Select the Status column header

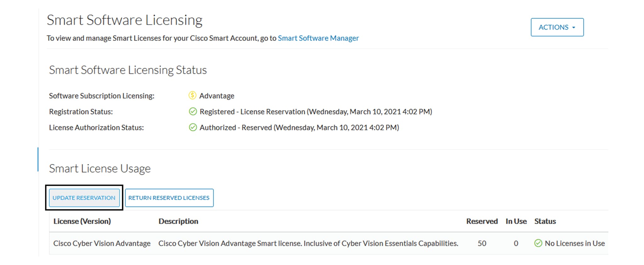pos(545,221)
